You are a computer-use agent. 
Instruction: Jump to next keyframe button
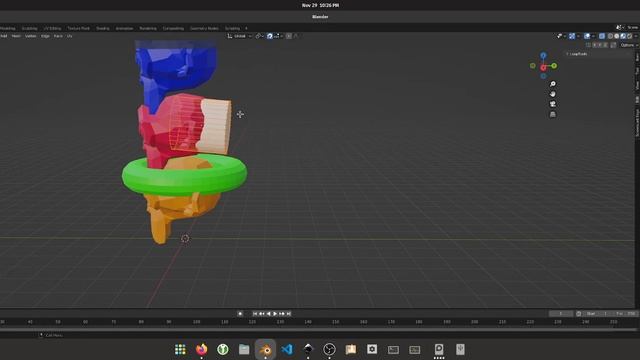pos(282,313)
